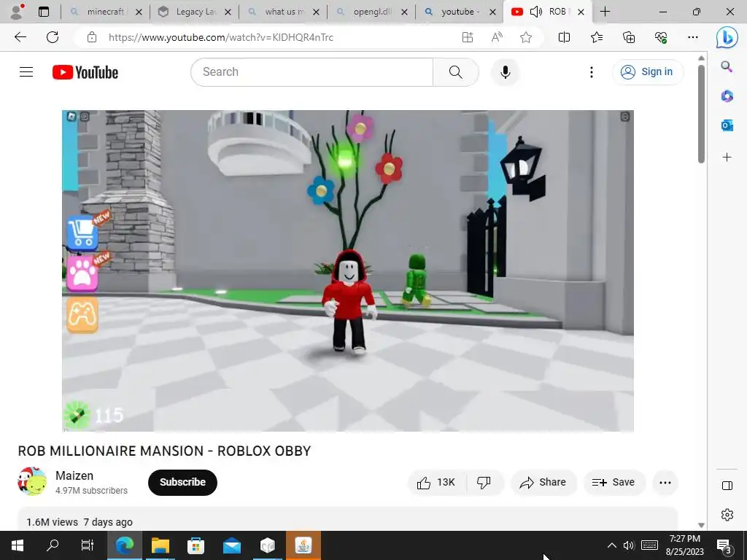This screenshot has width=747, height=560.
Task: Start voice search with microphone icon
Action: [x=506, y=72]
